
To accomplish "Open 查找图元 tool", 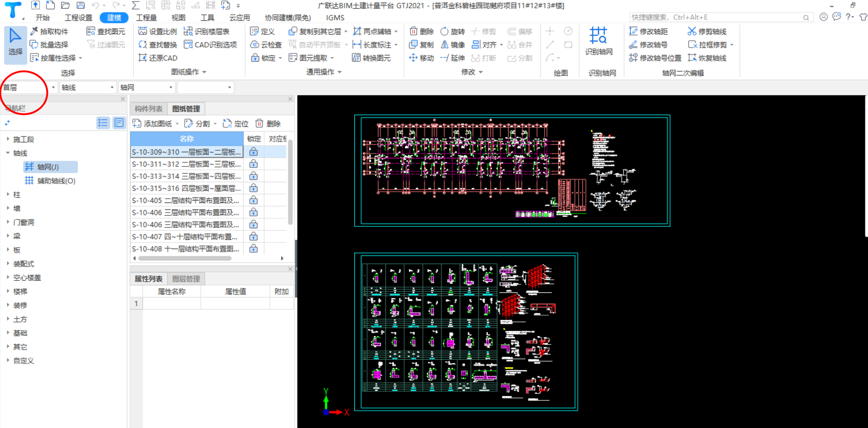I will (x=106, y=31).
